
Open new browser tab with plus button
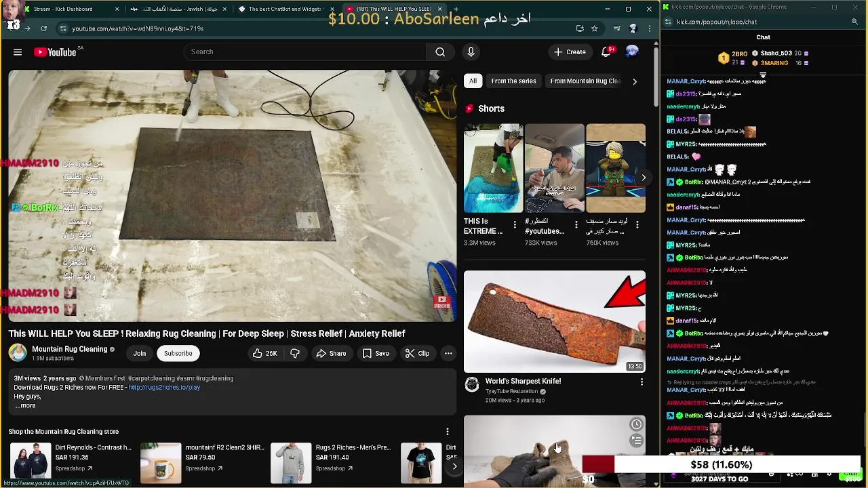[x=456, y=9]
